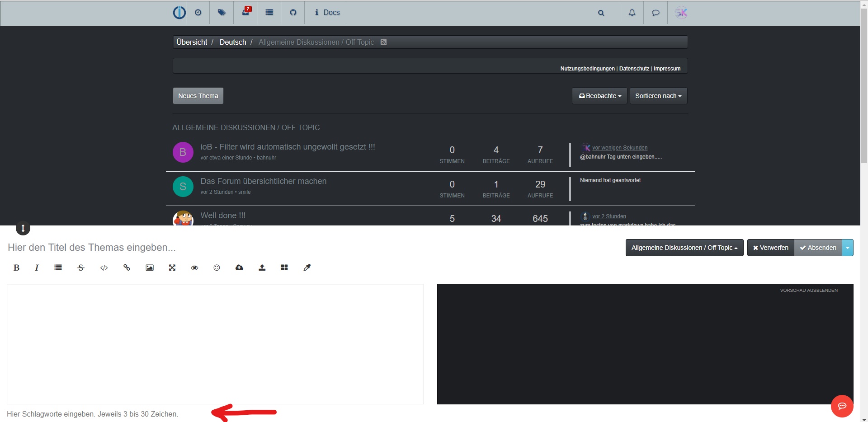Click inside the composer text area
868x422 pixels.
(x=215, y=344)
